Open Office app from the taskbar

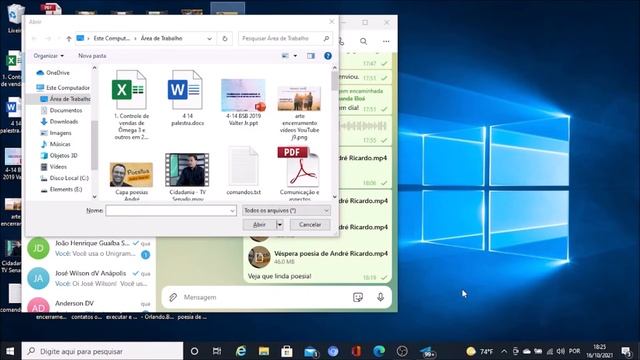click(356, 351)
